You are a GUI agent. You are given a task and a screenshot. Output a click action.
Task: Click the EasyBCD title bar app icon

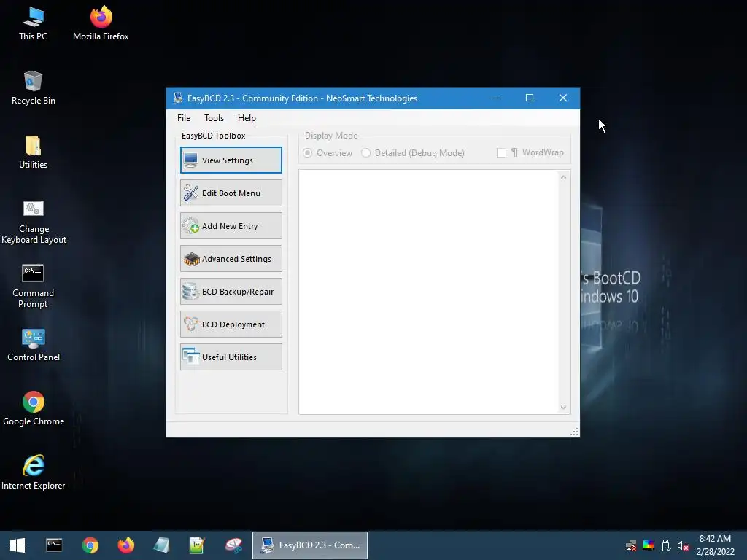(x=178, y=98)
